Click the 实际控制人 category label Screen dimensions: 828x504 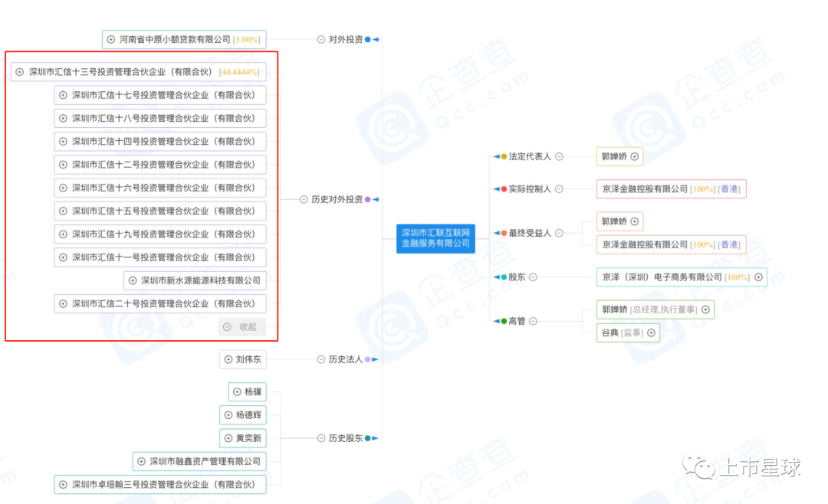(x=530, y=189)
